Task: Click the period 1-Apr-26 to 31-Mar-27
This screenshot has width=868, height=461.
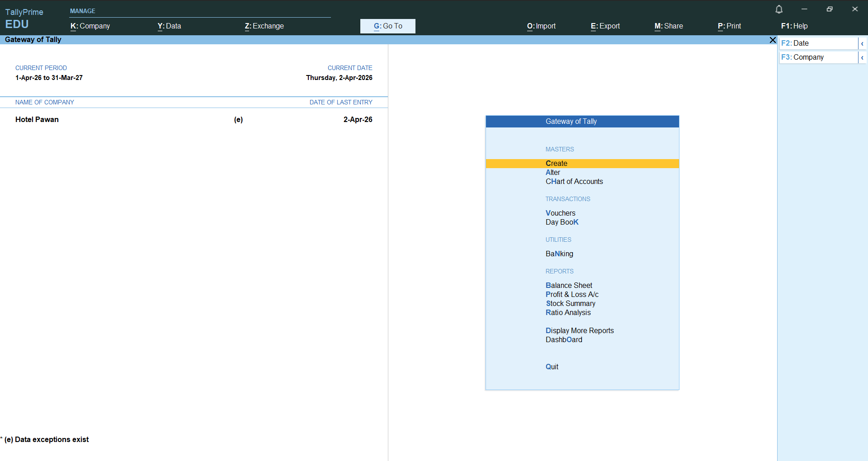Action: click(x=49, y=78)
